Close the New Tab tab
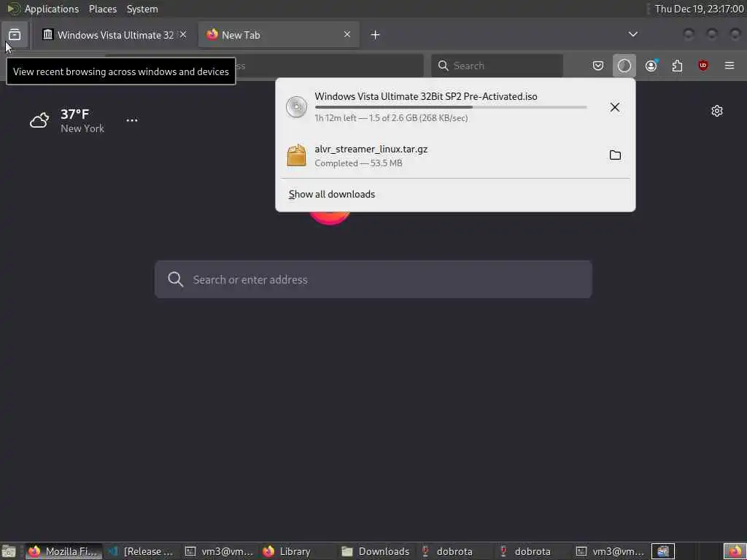 347,34
